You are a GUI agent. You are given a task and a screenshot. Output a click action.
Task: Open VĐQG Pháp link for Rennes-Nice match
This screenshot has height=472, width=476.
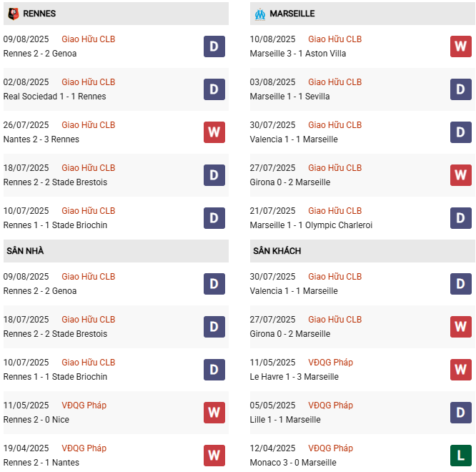click(x=84, y=405)
